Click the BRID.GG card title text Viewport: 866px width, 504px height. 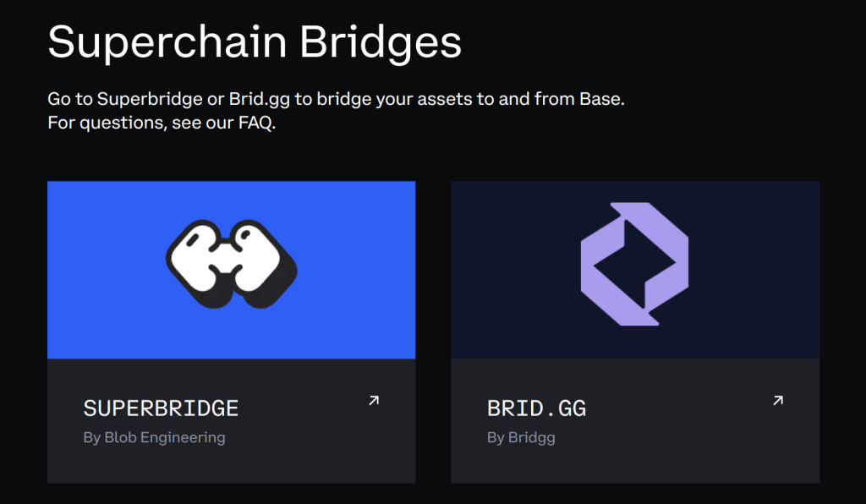(535, 408)
